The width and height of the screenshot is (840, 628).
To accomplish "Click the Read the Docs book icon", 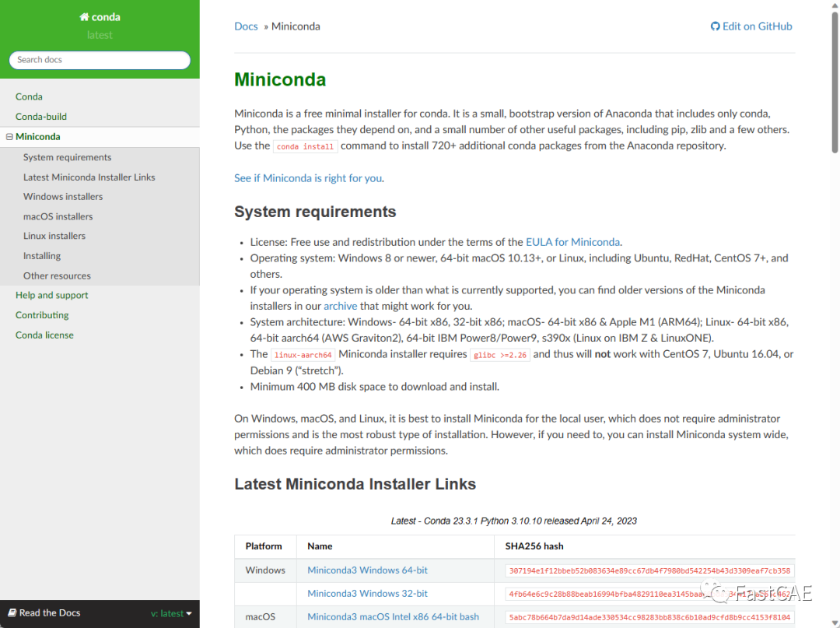I will pos(12,612).
